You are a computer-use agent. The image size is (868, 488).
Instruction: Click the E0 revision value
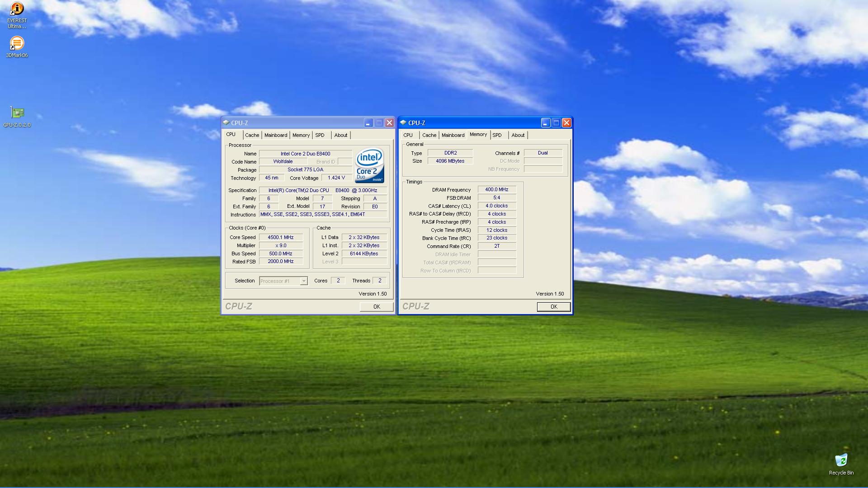(375, 206)
